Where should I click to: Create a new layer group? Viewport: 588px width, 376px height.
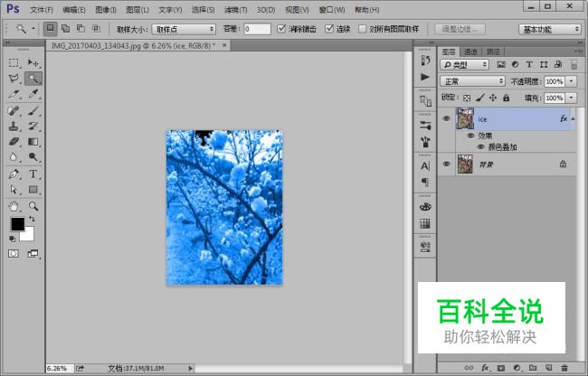[x=533, y=368]
